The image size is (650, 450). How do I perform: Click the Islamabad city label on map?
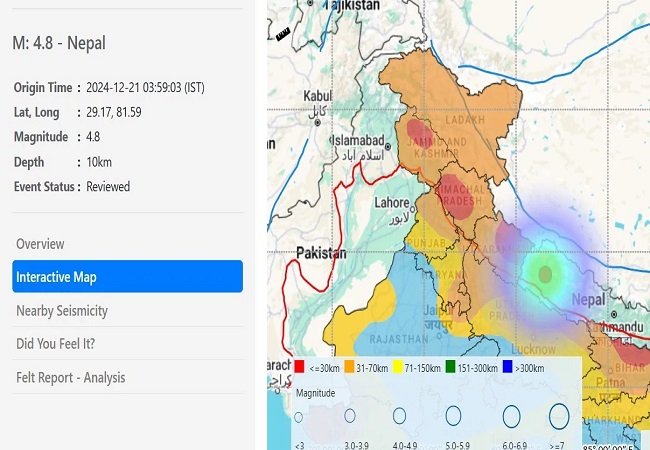[x=359, y=140]
